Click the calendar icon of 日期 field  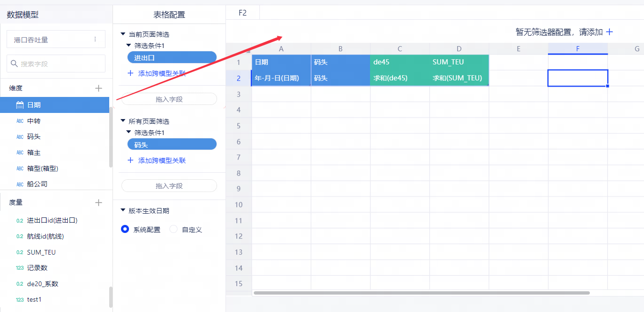20,105
